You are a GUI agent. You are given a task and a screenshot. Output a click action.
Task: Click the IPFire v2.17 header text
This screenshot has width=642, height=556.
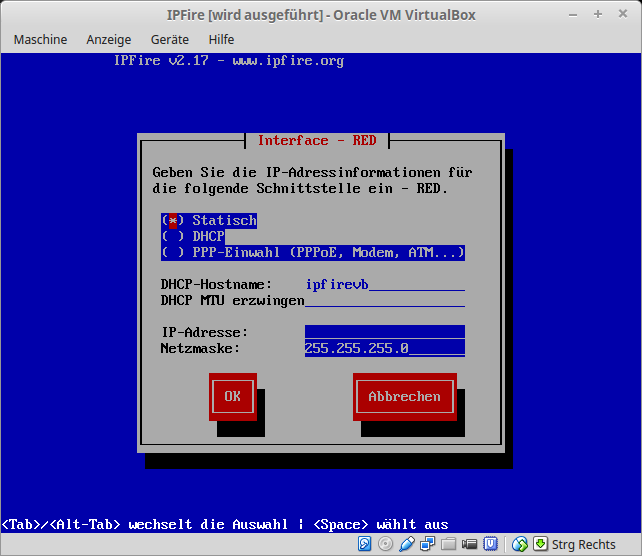229,61
